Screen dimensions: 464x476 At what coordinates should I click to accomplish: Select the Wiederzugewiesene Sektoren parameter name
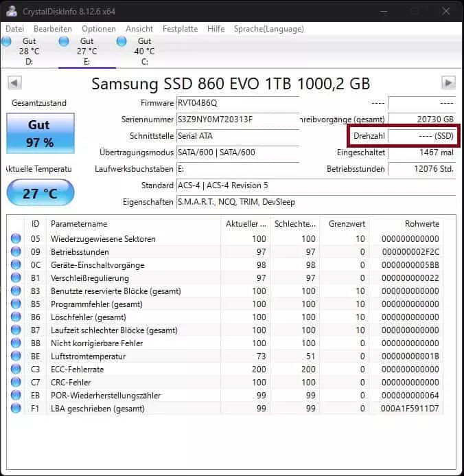click(103, 239)
